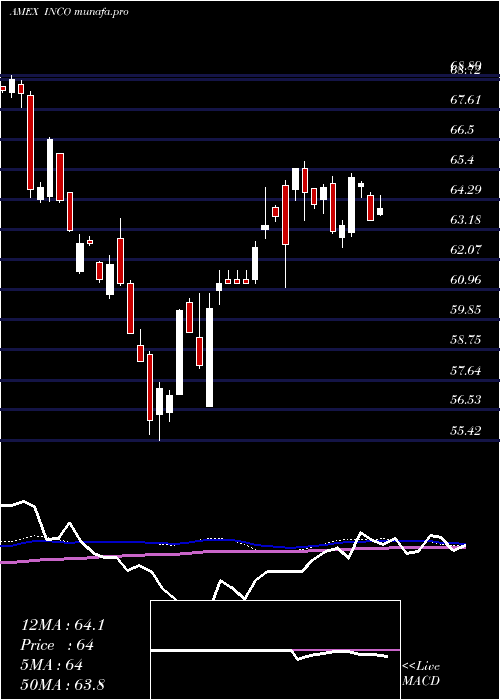Click the 58.75 price axis label
Screen dimensions: 500x700
pyautogui.click(x=466, y=340)
